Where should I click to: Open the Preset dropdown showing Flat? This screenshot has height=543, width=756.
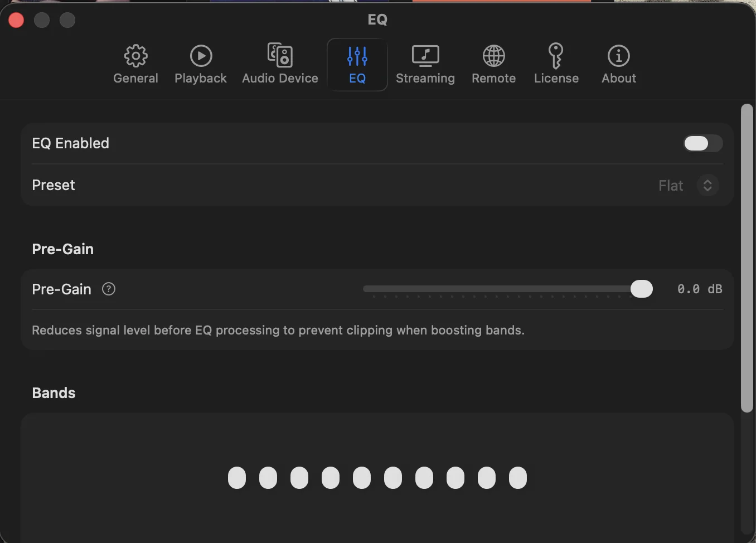[687, 185]
